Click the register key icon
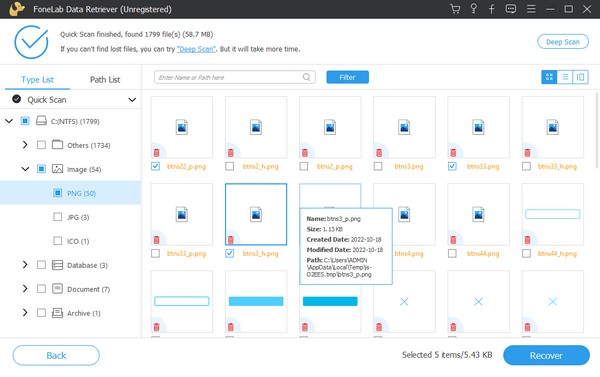This screenshot has height=377, width=600. 473,9
